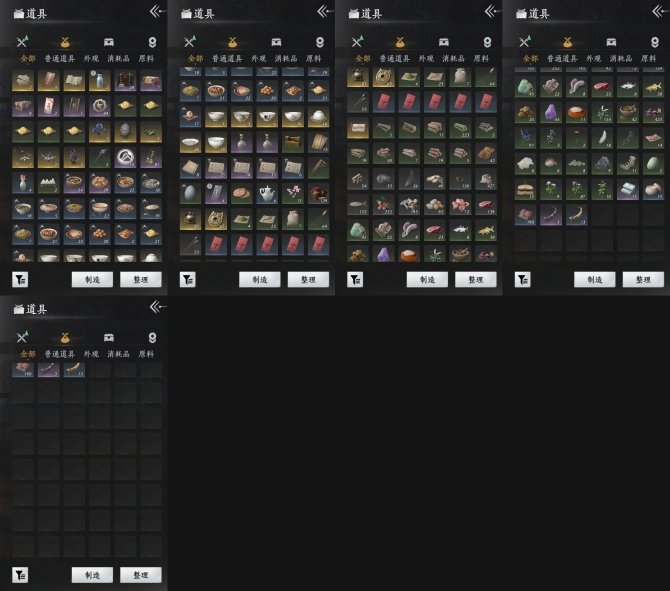Select the treasure chest category icon in bottom-left panel
Viewport: 670px width, 591px height.
(109, 338)
